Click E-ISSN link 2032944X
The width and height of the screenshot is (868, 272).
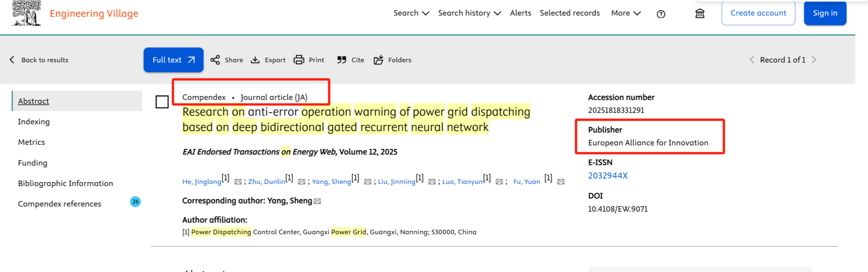tap(608, 175)
